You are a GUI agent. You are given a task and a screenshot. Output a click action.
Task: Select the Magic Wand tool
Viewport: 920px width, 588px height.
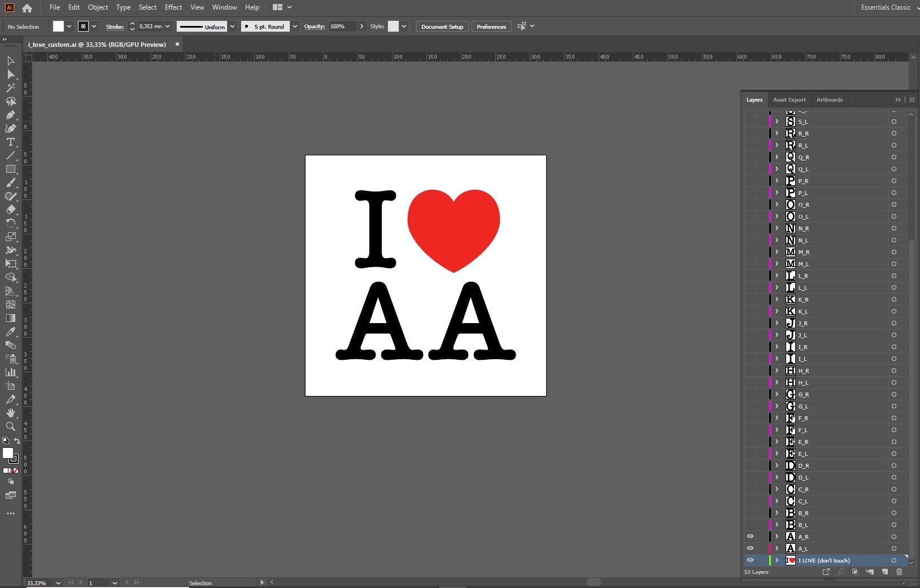10,88
